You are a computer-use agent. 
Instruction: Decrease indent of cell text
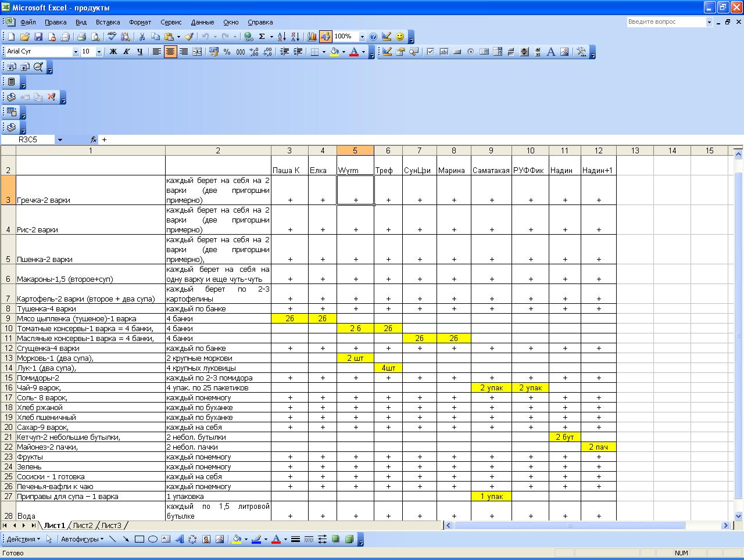click(x=284, y=52)
